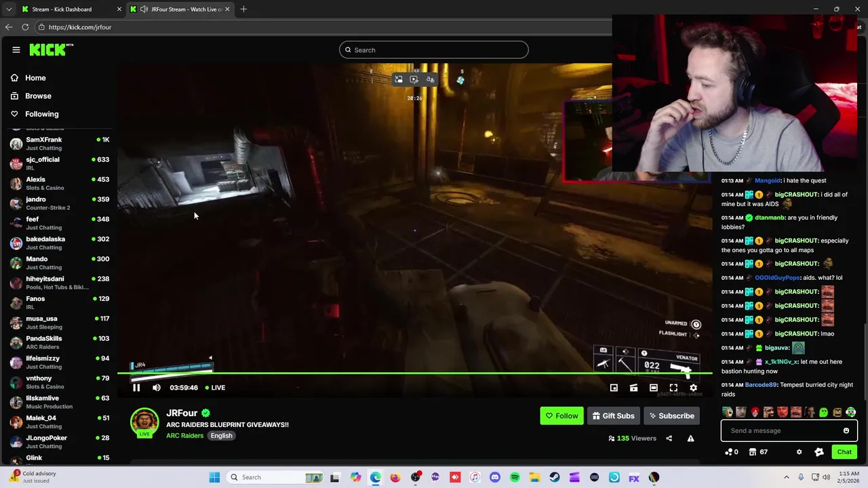
Task: Send message with Chat button
Action: [x=844, y=452]
